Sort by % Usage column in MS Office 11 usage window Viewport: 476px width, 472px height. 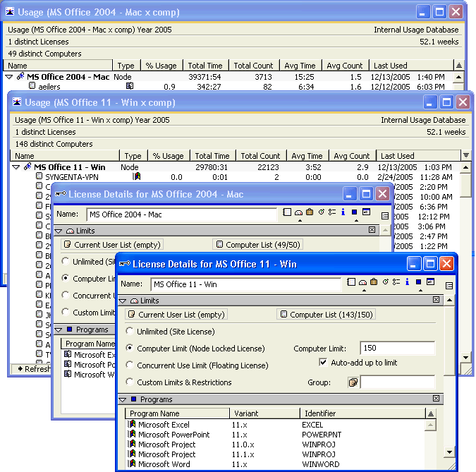[169, 156]
